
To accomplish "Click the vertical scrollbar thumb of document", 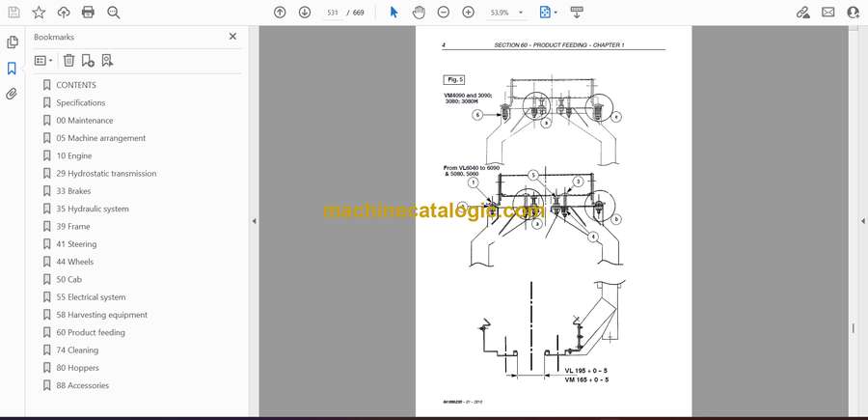I will pyautogui.click(x=854, y=328).
